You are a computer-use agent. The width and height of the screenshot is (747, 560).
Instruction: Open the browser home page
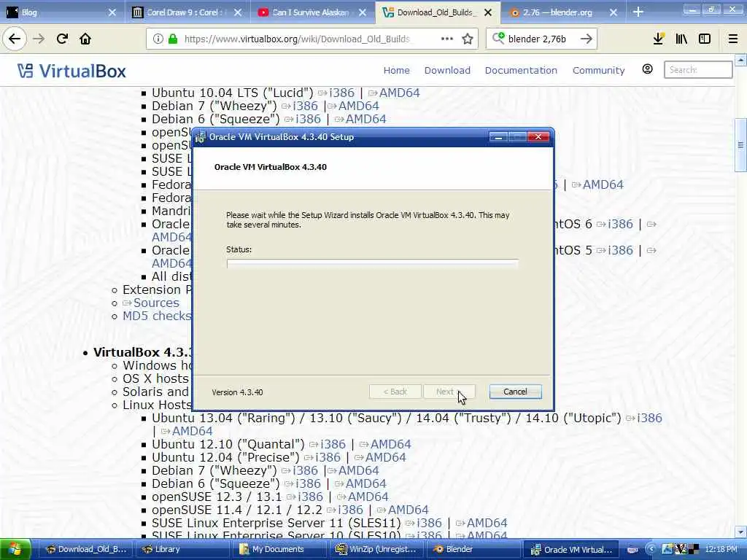pyautogui.click(x=85, y=39)
